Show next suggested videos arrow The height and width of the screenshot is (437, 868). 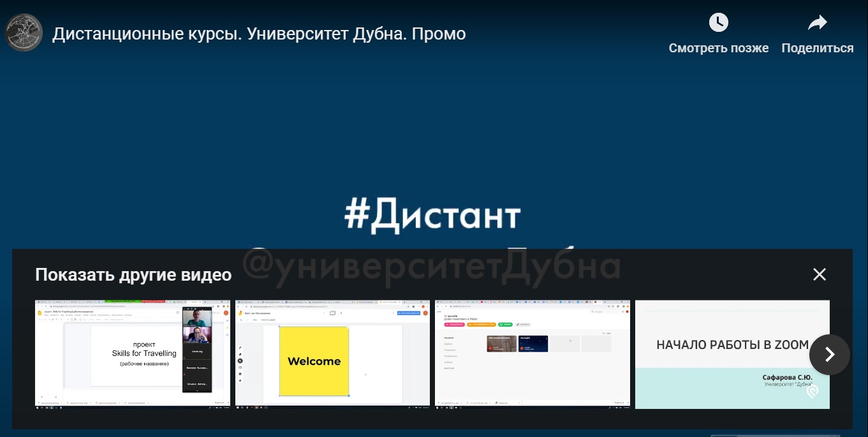click(x=830, y=355)
